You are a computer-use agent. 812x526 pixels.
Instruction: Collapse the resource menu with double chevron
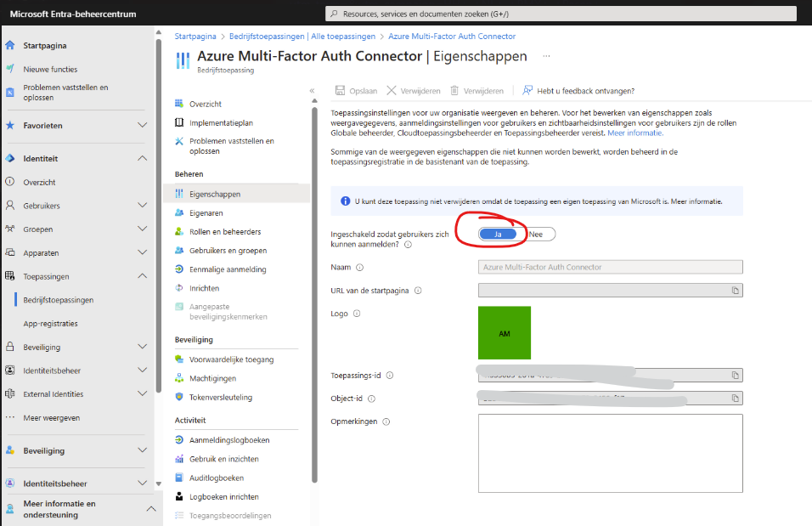(313, 91)
